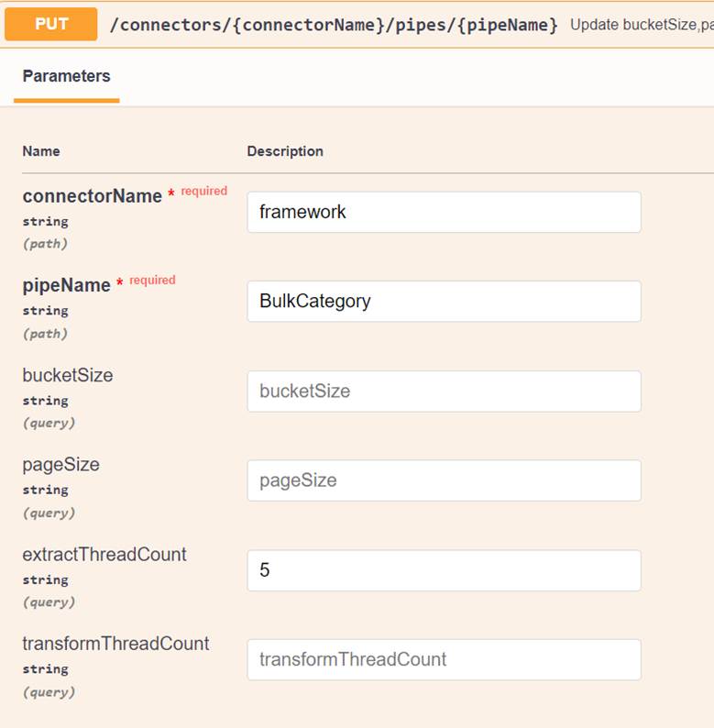Click the transformThreadCount parameter label

point(115,644)
